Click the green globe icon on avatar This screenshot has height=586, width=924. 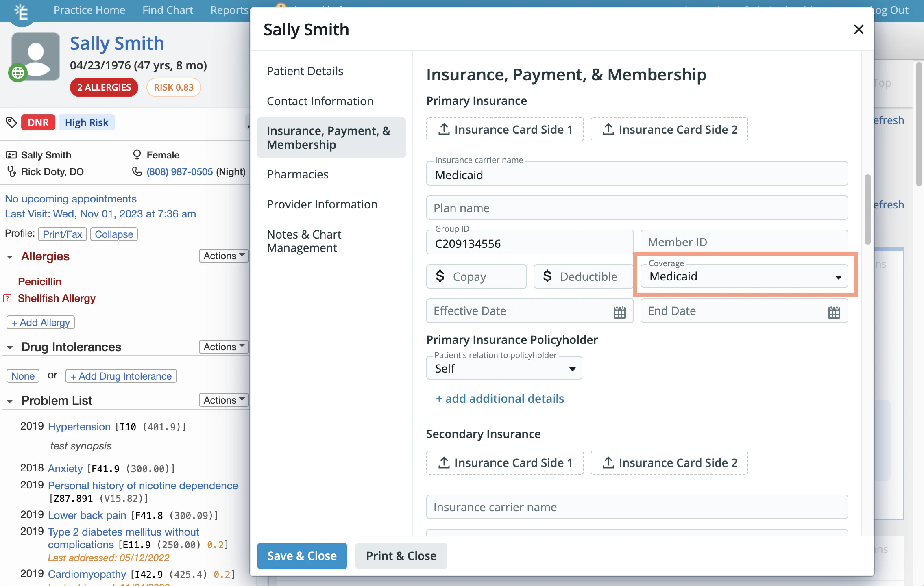pos(17,73)
